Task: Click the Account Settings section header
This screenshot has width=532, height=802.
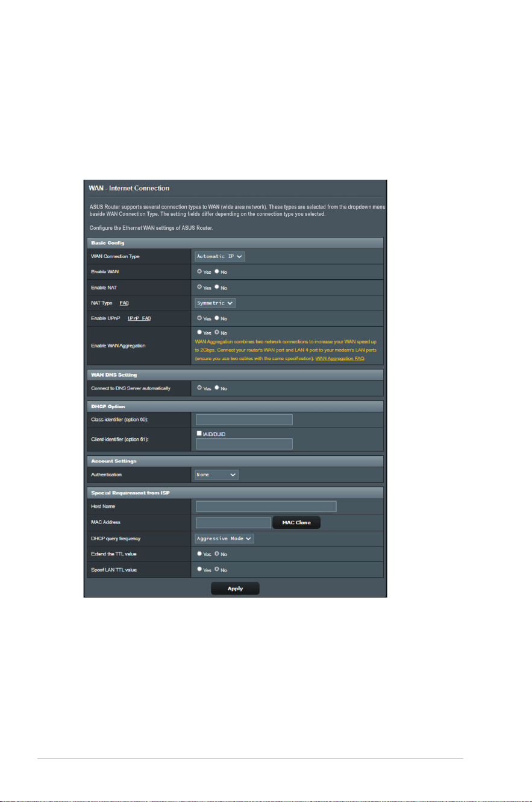Action: [235, 461]
